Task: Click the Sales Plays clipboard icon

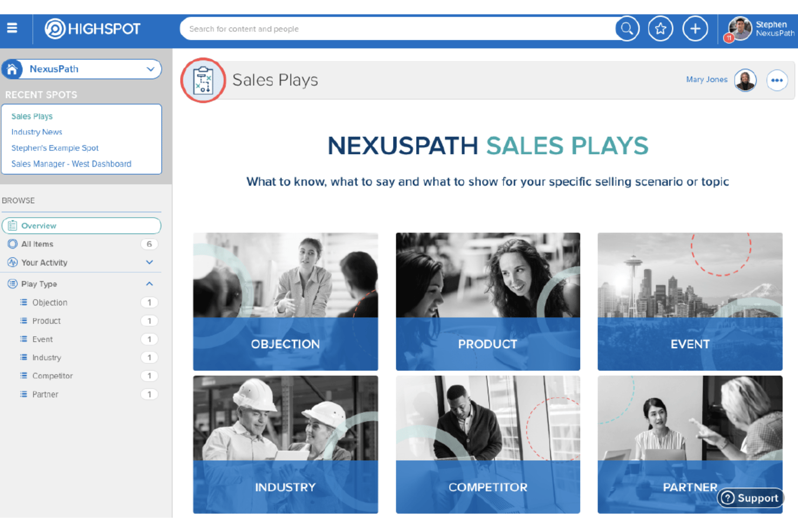Action: click(x=203, y=80)
